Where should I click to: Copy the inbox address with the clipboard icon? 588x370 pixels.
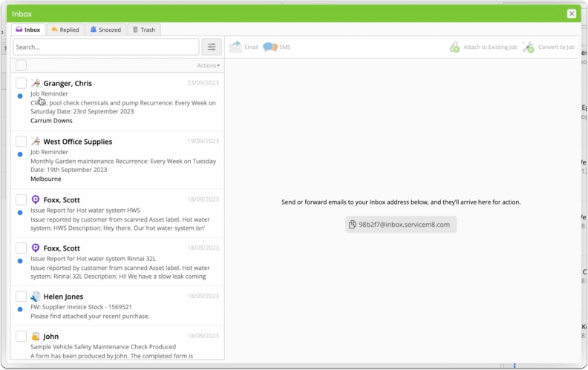[x=352, y=225]
